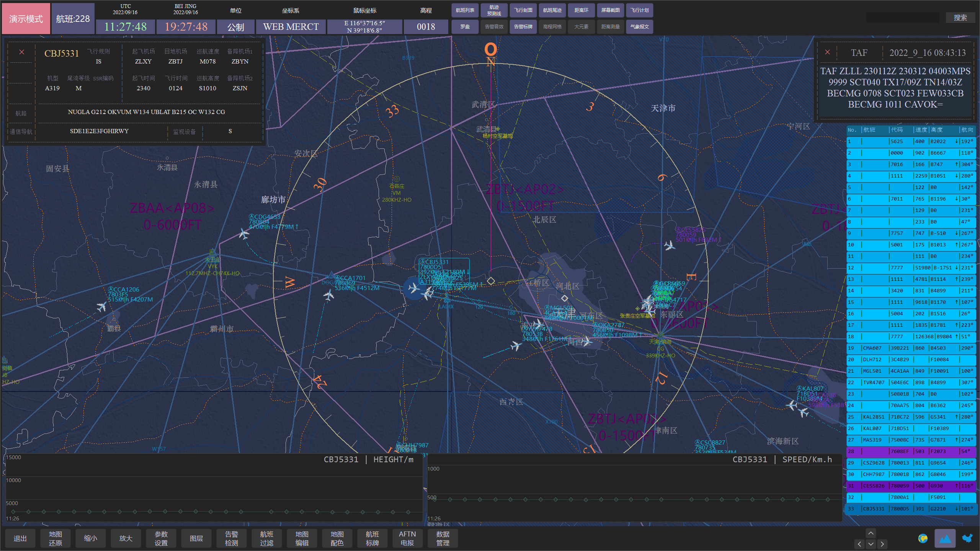Click the CBJ5331 aircraft icon on map

click(413, 288)
